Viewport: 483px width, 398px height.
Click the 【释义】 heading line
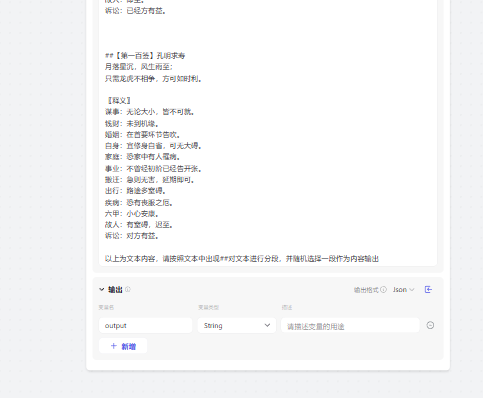point(118,101)
